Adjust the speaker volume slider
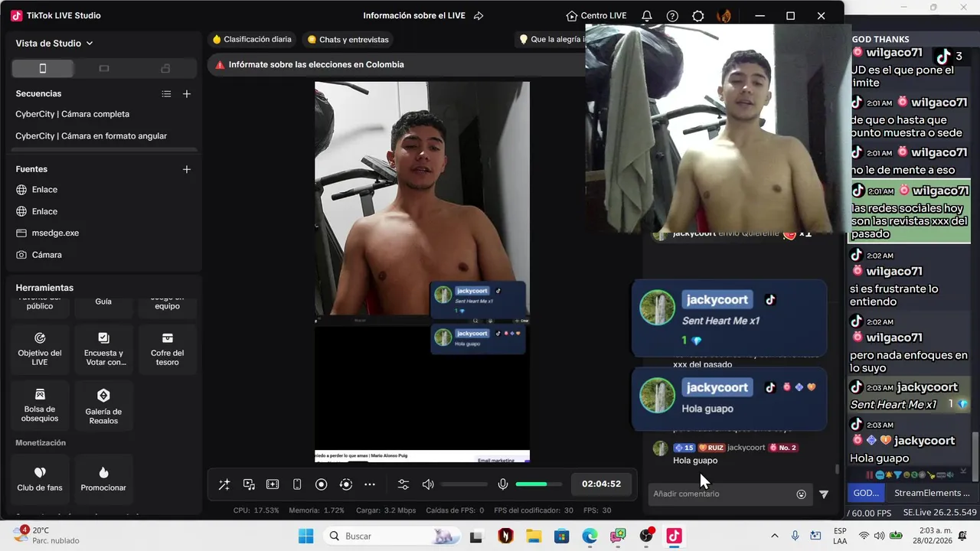Viewport: 980px width, 551px height. [x=464, y=484]
